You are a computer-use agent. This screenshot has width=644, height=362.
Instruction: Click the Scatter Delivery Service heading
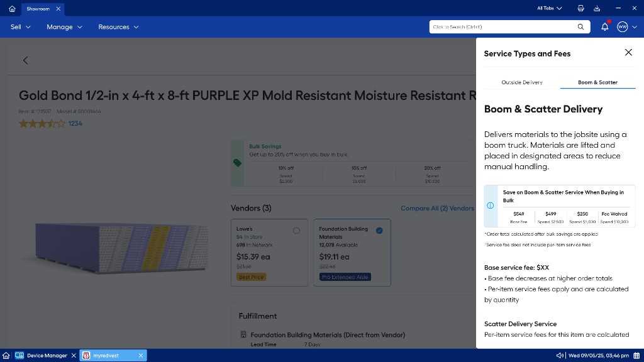520,324
